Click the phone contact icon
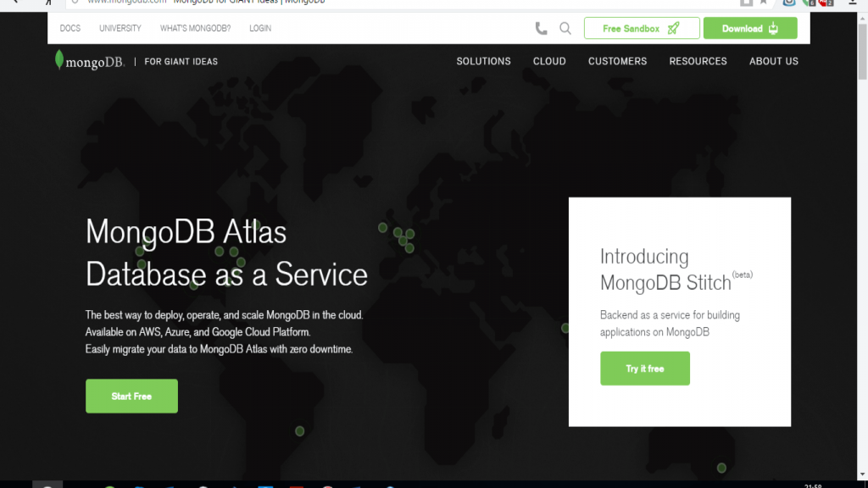This screenshot has height=488, width=868. tap(541, 28)
